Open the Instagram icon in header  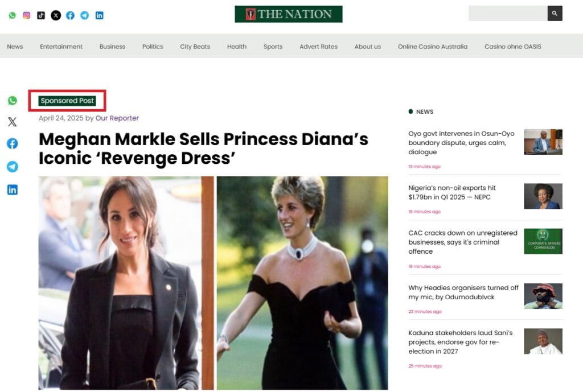[x=26, y=15]
